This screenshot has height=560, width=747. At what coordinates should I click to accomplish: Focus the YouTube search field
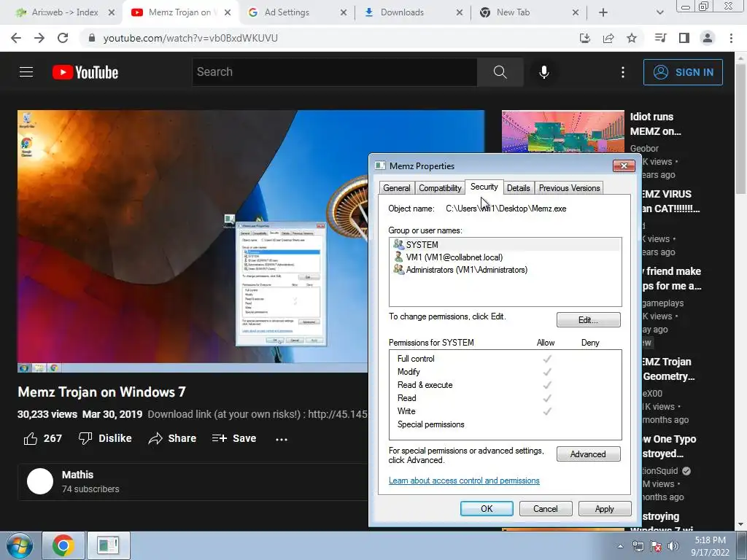click(335, 72)
